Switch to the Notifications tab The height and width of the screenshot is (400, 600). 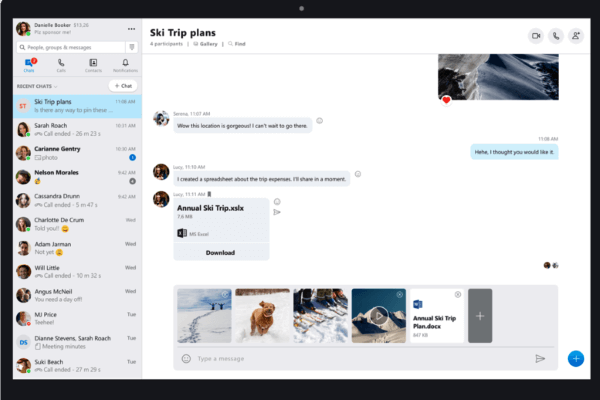click(125, 65)
